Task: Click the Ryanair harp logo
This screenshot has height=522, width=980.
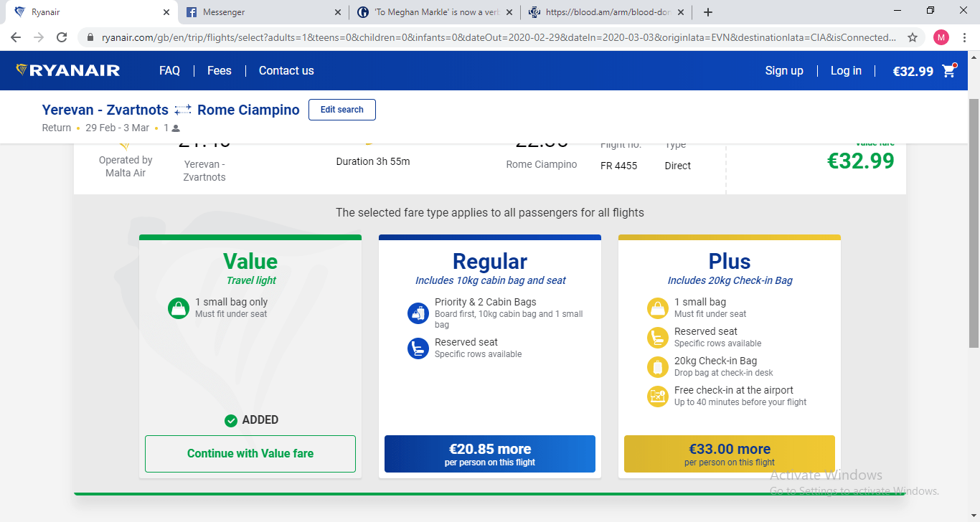Action: pyautogui.click(x=22, y=70)
